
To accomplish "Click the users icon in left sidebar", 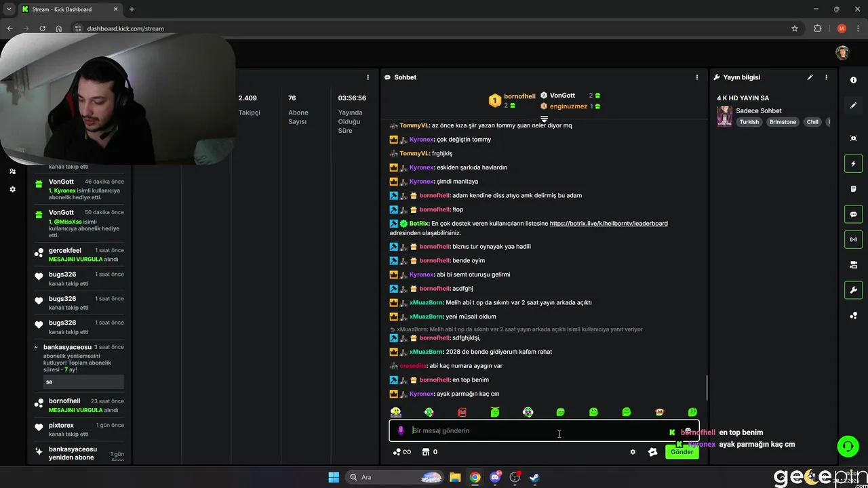I will point(12,171).
